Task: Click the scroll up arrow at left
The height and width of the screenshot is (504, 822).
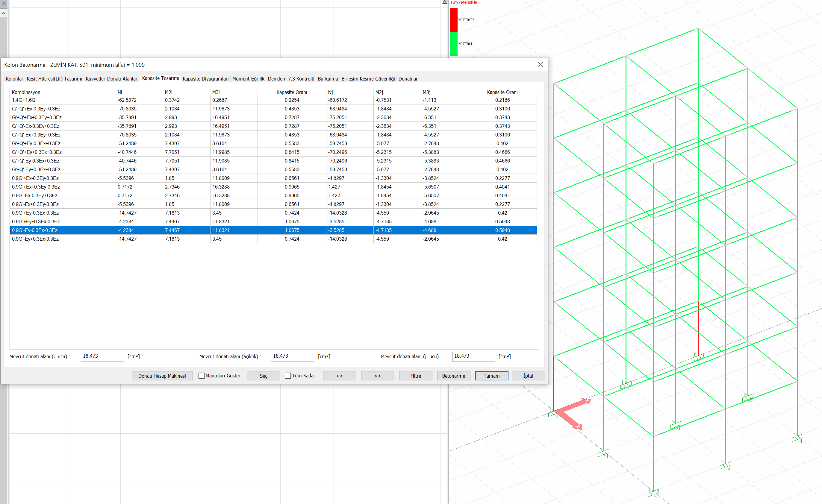Action: pyautogui.click(x=3, y=13)
